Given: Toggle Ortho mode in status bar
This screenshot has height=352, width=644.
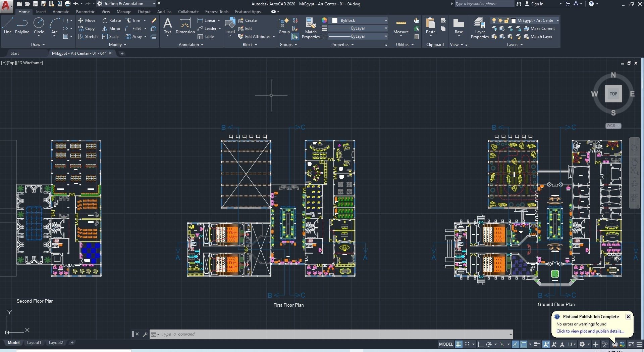Looking at the screenshot, I should [481, 344].
